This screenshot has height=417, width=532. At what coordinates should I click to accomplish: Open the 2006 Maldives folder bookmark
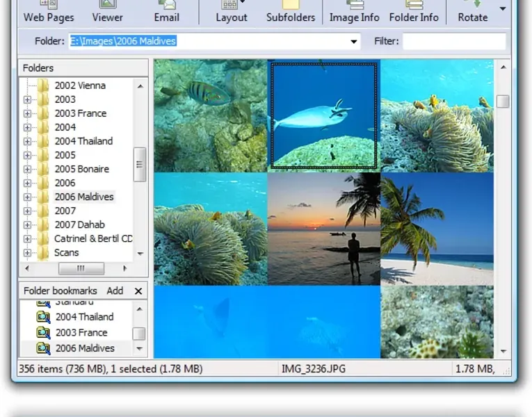point(85,348)
